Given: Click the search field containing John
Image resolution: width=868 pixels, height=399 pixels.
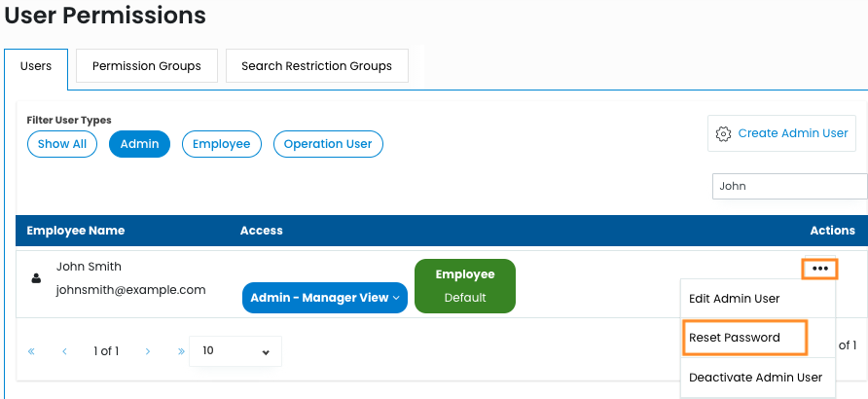Looking at the screenshot, I should [788, 186].
